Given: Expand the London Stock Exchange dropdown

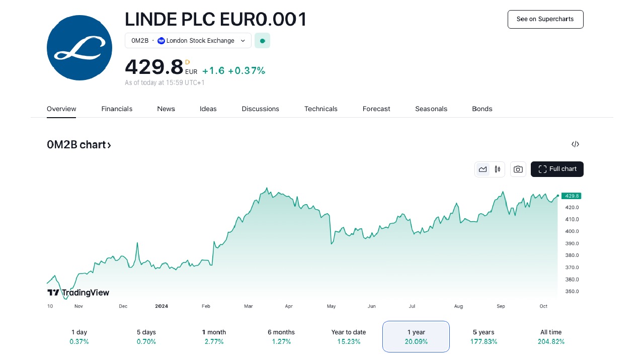Looking at the screenshot, I should [243, 41].
